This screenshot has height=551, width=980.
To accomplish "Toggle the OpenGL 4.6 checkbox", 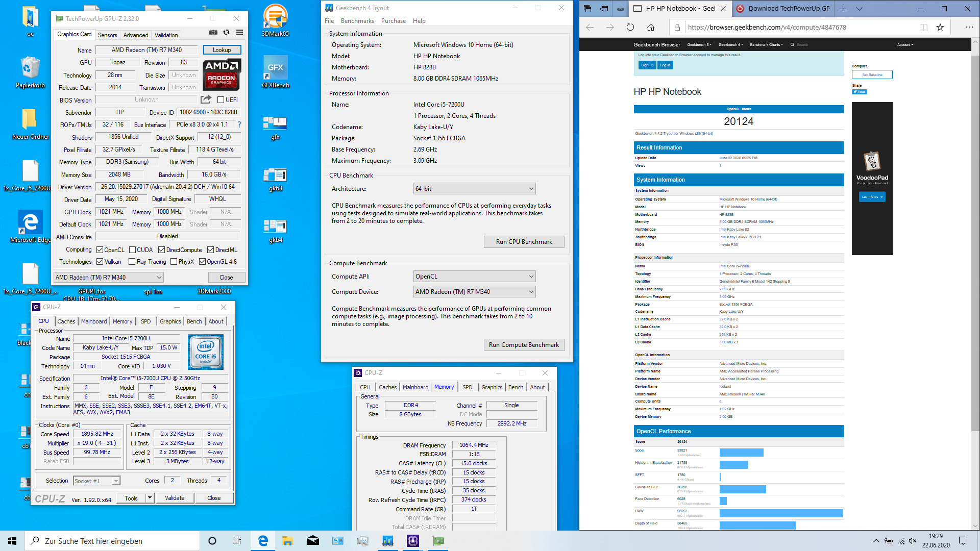I will pyautogui.click(x=202, y=262).
